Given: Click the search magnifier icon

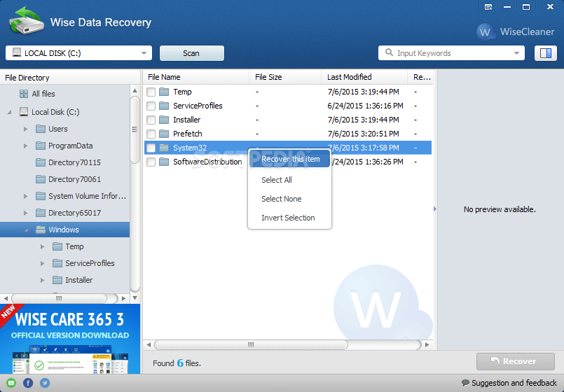Looking at the screenshot, I should click(389, 52).
